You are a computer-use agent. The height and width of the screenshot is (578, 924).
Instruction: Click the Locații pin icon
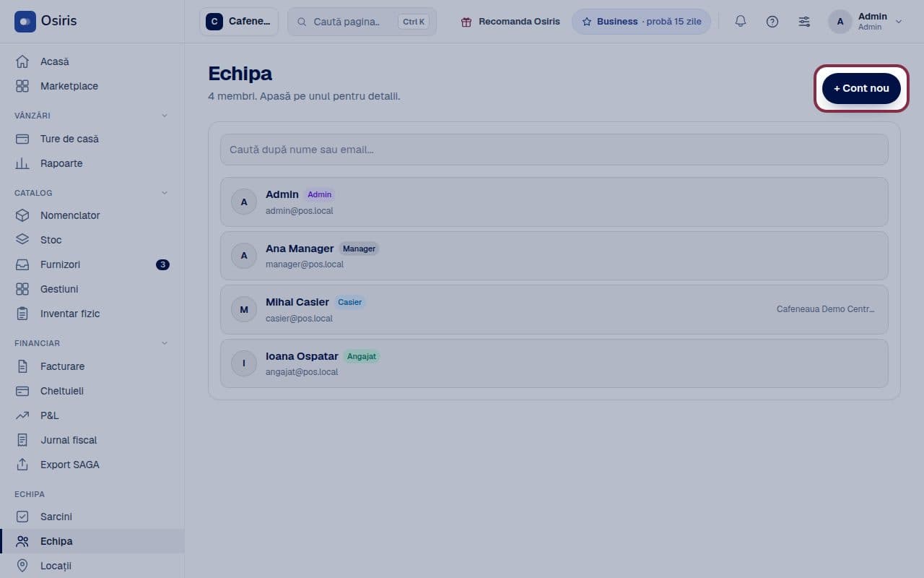[x=22, y=566]
